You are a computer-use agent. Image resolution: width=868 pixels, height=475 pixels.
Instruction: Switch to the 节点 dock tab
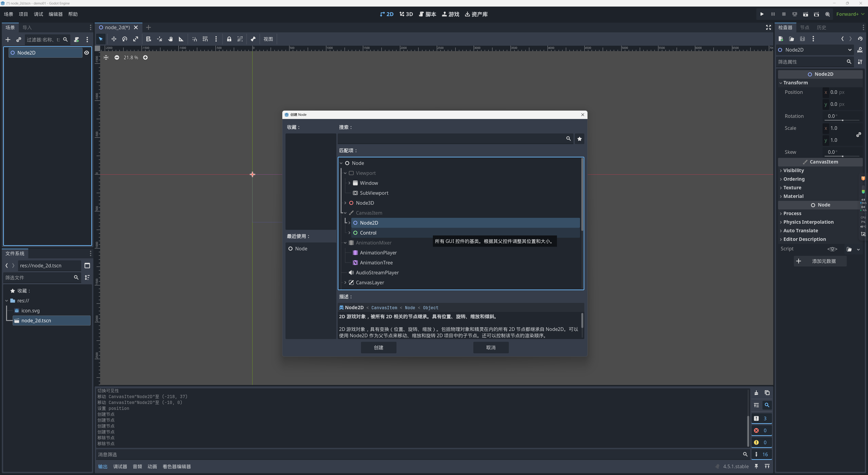[x=804, y=28]
